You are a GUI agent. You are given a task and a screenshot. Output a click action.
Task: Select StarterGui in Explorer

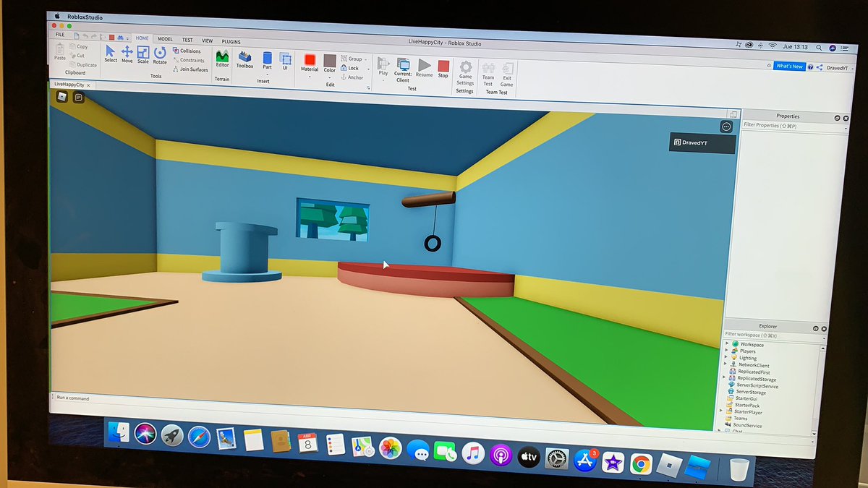743,398
